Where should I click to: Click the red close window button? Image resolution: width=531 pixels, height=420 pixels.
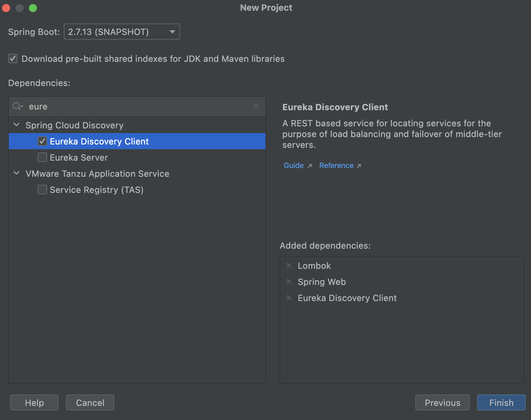click(6, 8)
